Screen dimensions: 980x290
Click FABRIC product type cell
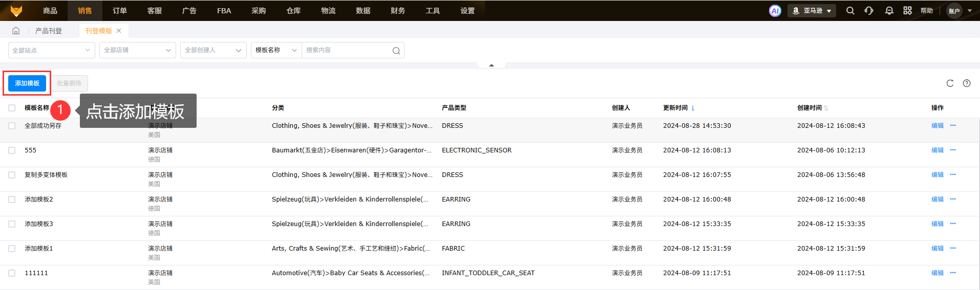point(453,249)
